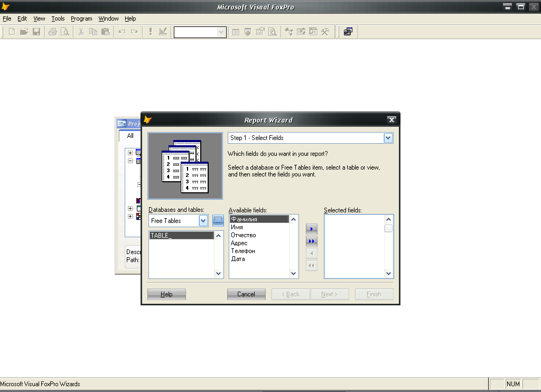
Task: Click inside the empty Selected fields list
Action: coord(355,246)
